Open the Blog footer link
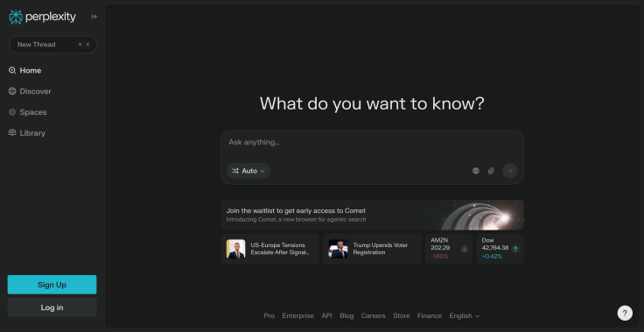Viewport: 644px width, 332px height. pyautogui.click(x=346, y=316)
